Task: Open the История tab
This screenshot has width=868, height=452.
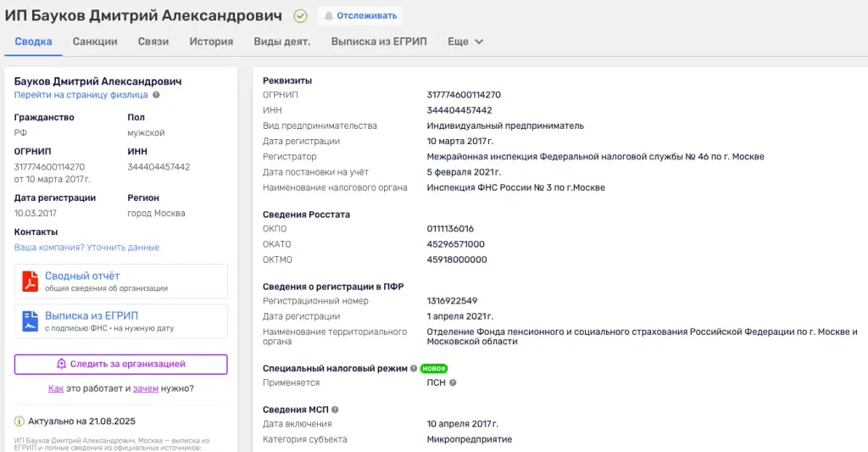Action: 211,42
